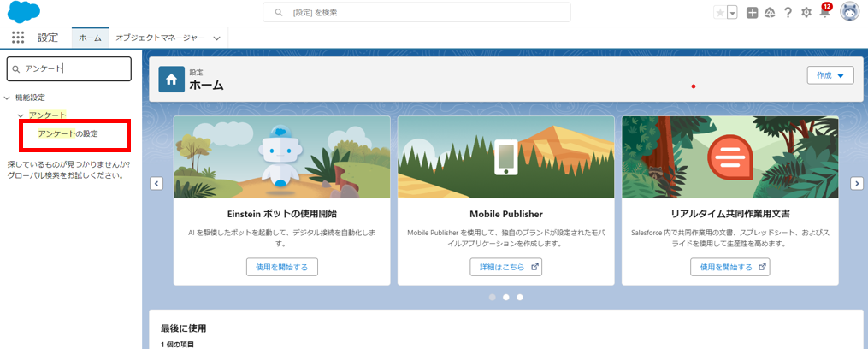Click the 詳細はこちら button

506,267
